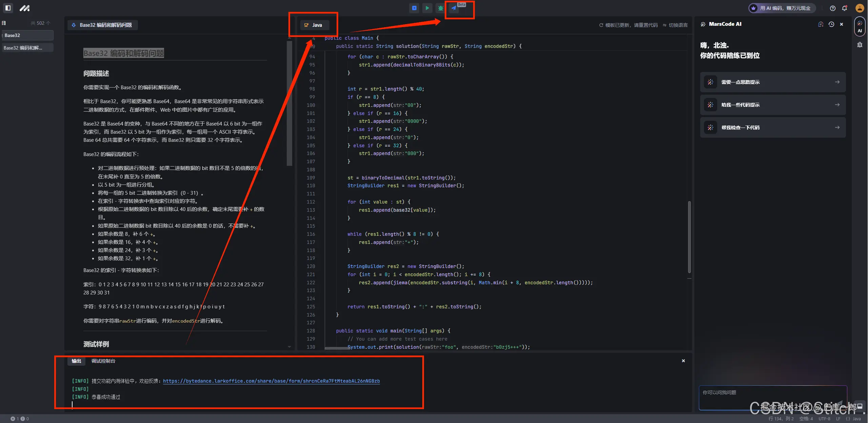Open the help question mark icon
Screen dimensions: 868x423
(832, 8)
